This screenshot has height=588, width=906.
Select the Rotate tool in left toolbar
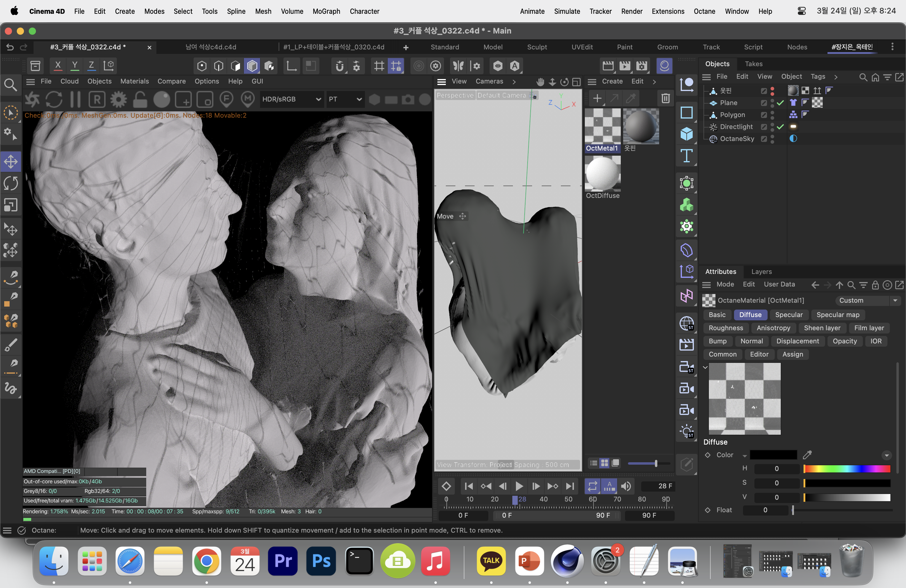[x=11, y=183]
